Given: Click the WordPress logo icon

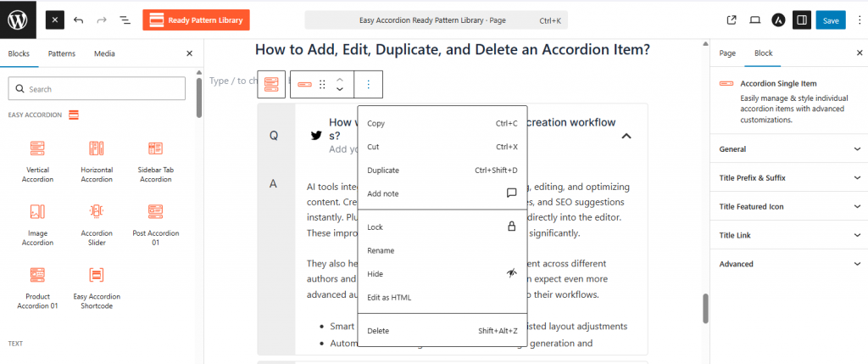Looking at the screenshot, I should click(x=19, y=20).
